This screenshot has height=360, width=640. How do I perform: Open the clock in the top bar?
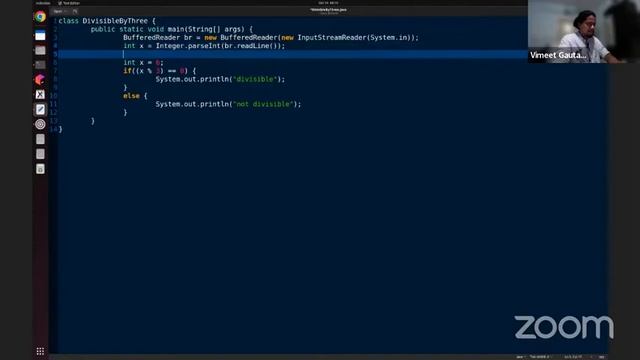(x=328, y=3)
